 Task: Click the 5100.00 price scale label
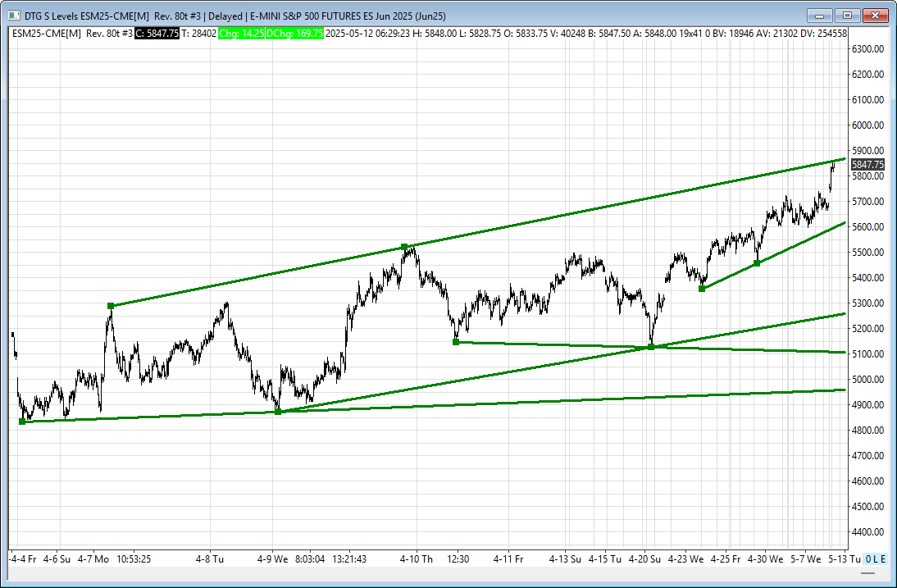tap(867, 354)
